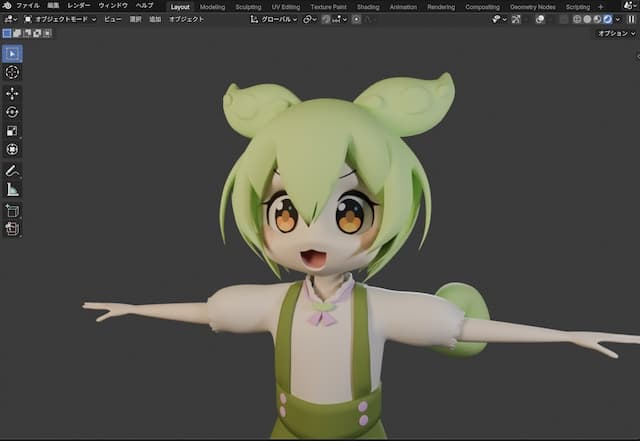Add a new workspace with plus button
Viewport: 640px width, 441px height.
click(x=600, y=6)
